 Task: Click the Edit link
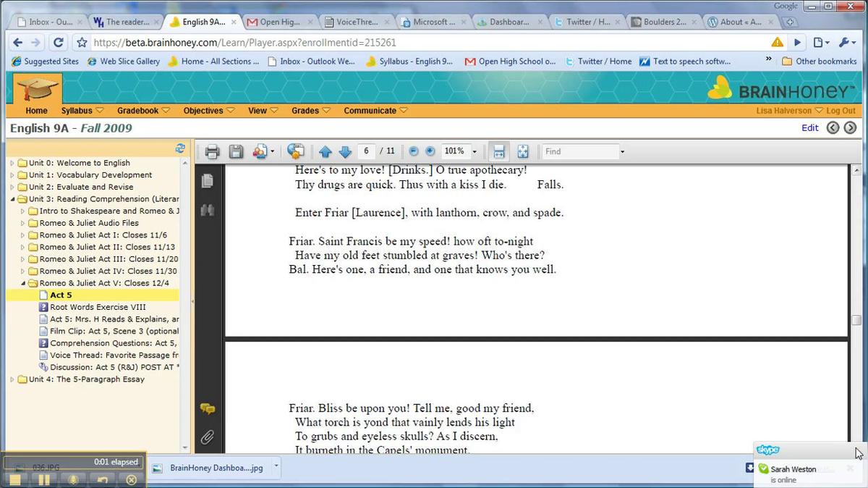coord(809,128)
